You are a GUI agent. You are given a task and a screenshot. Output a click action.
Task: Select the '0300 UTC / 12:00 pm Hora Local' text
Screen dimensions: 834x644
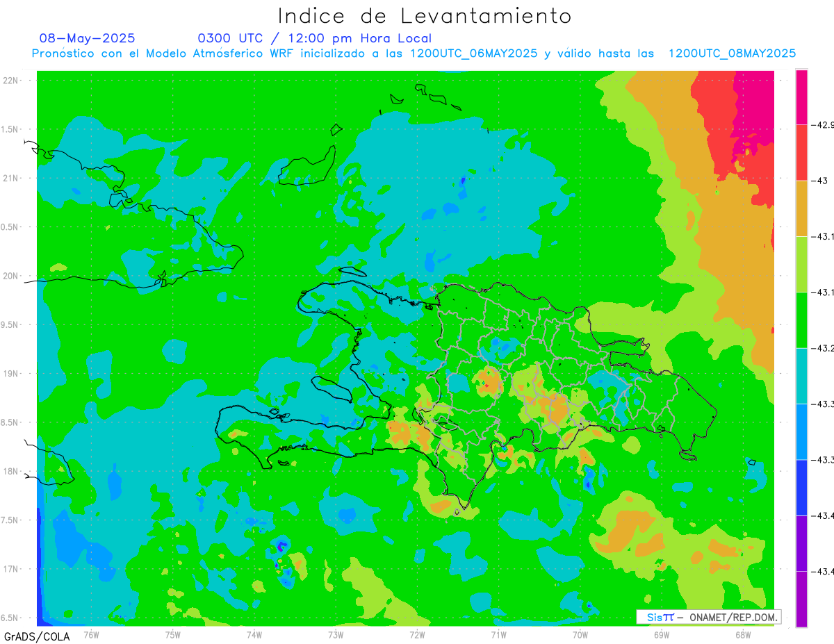[x=315, y=38]
